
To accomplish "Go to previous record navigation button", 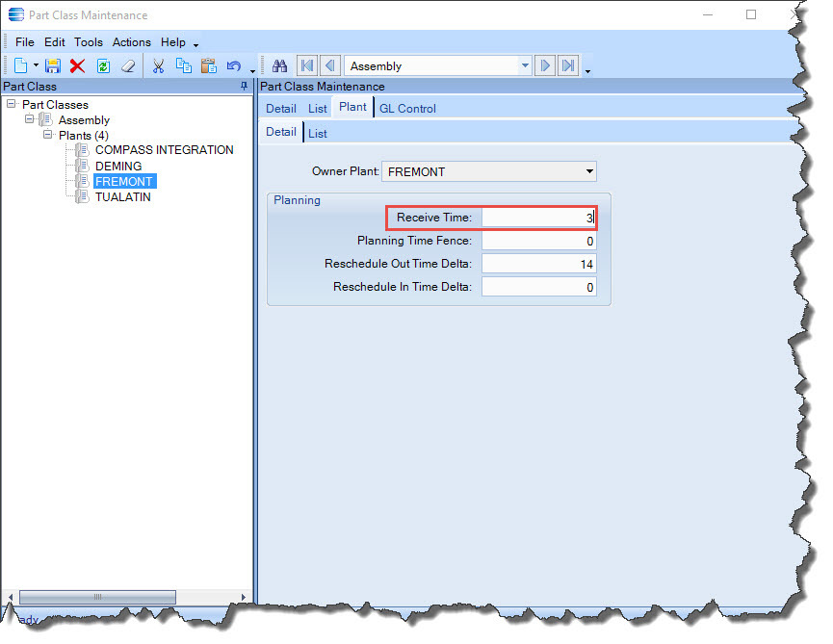I will 330,65.
